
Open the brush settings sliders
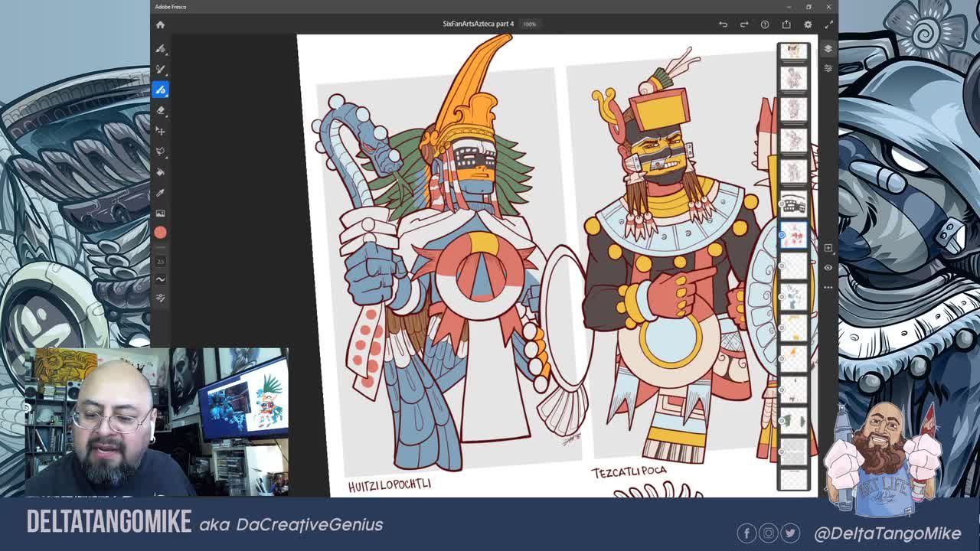pos(160,298)
